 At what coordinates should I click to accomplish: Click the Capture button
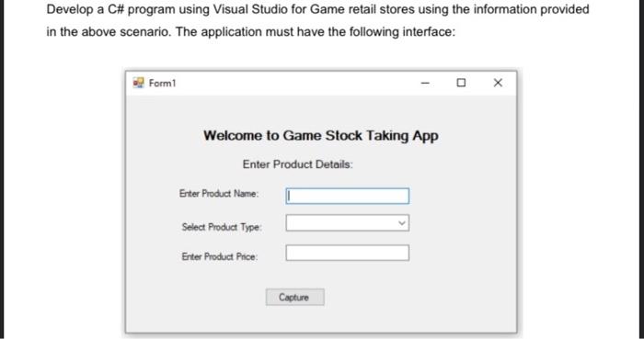click(x=295, y=297)
